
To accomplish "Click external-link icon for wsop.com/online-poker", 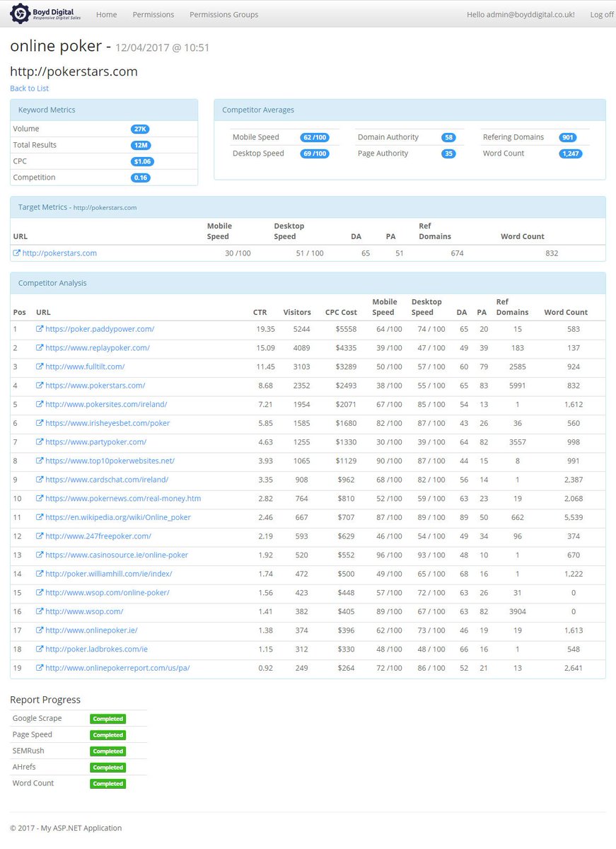I will point(40,592).
